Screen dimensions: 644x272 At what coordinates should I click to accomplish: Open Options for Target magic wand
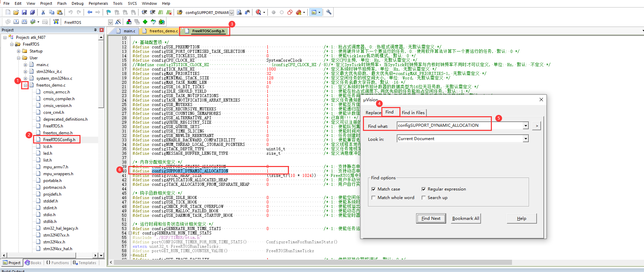[x=118, y=22]
